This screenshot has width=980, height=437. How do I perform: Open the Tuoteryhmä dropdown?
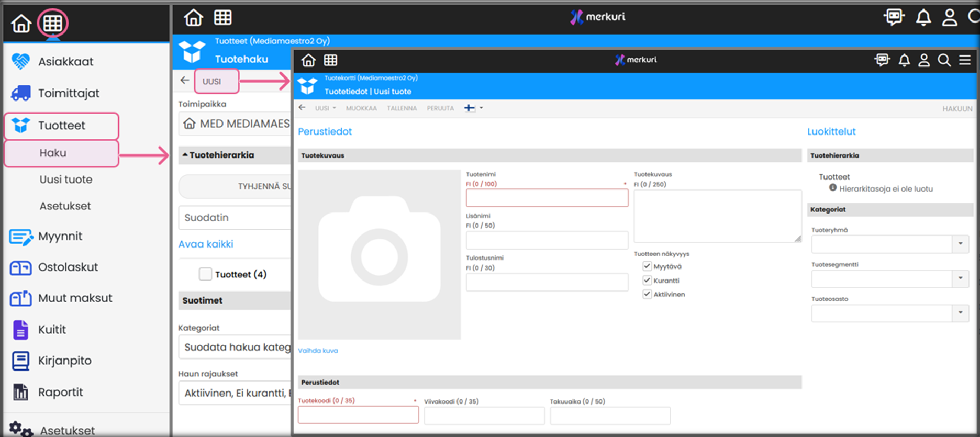pyautogui.click(x=960, y=244)
